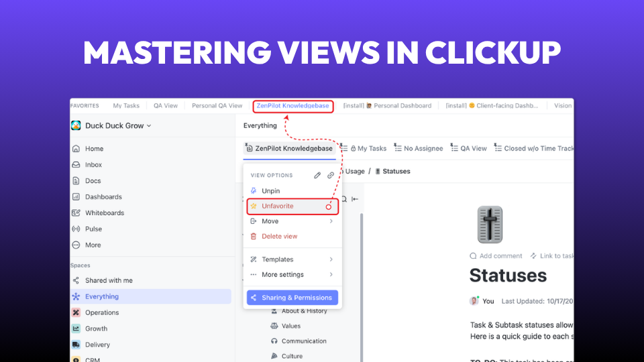Click the Home house icon
This screenshot has height=362, width=644.
click(76, 149)
